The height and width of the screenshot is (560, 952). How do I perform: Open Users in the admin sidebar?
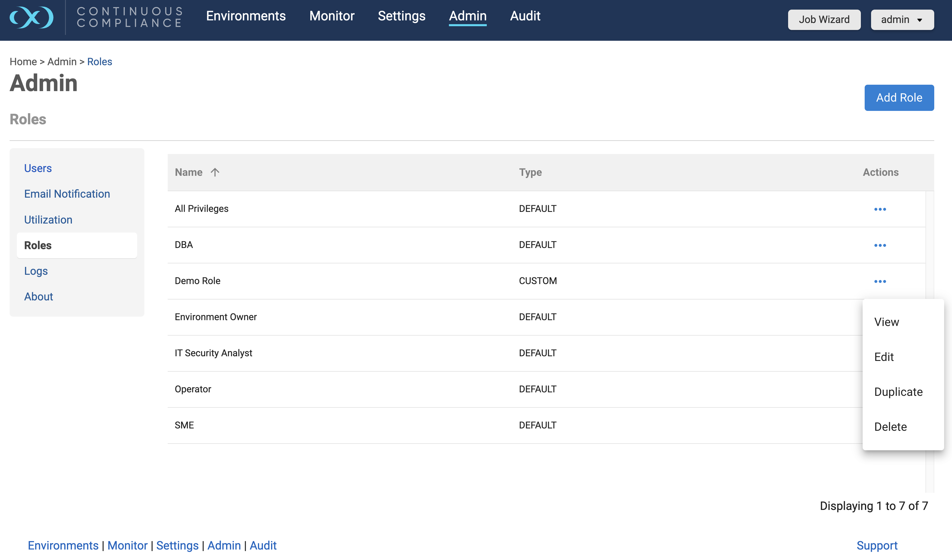tap(38, 168)
